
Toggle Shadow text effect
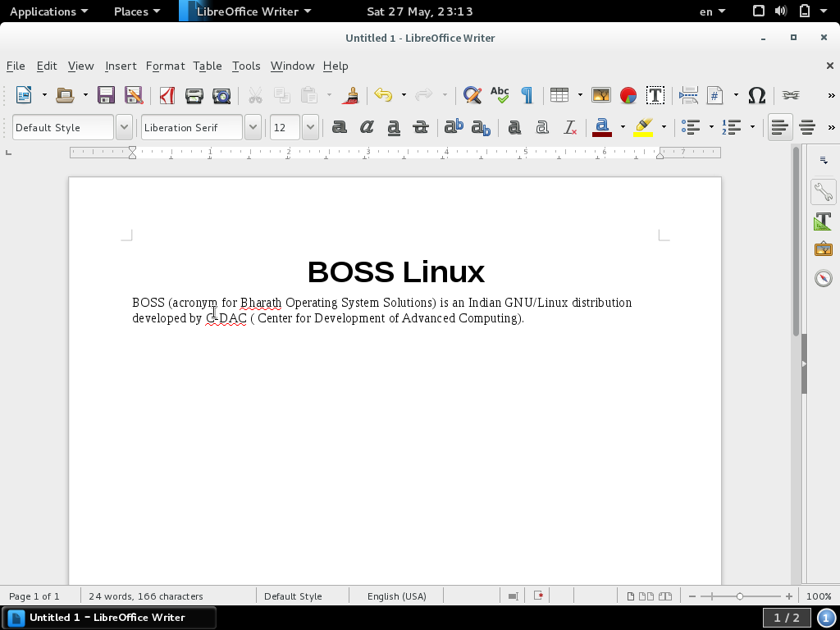[x=514, y=127]
